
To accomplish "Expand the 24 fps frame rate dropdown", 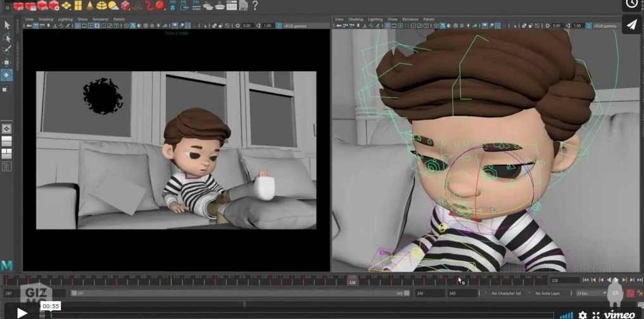I will (589, 294).
